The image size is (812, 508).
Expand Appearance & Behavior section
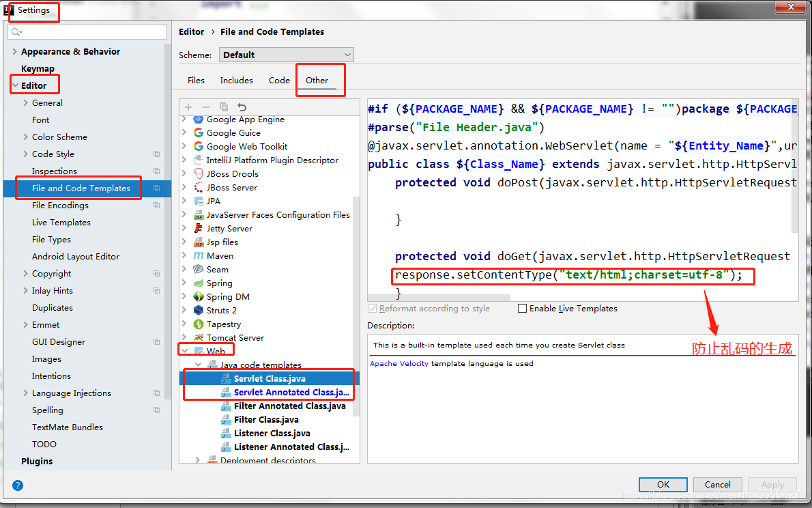tap(14, 51)
